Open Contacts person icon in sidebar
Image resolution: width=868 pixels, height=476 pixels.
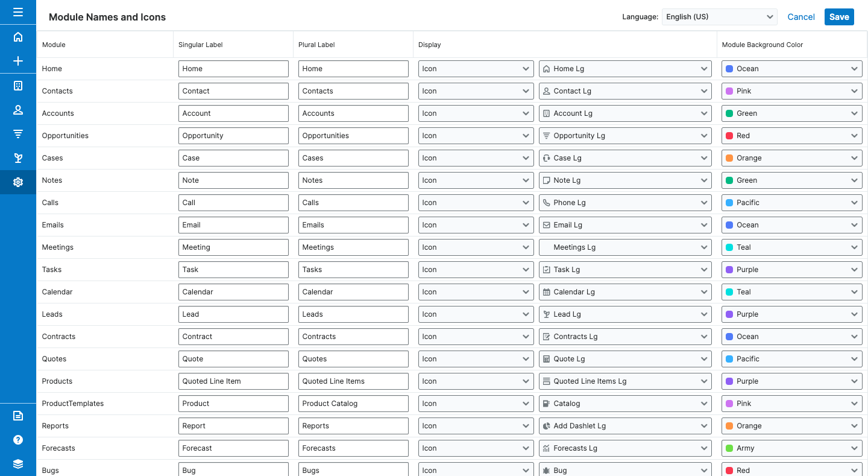point(18,110)
